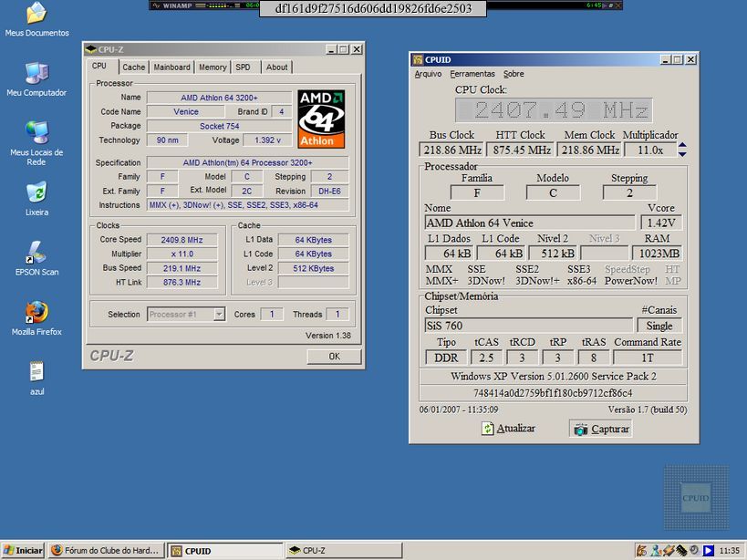Click the AMD Athlon 64 3200+ name field
This screenshot has width=747, height=560.
click(x=219, y=98)
